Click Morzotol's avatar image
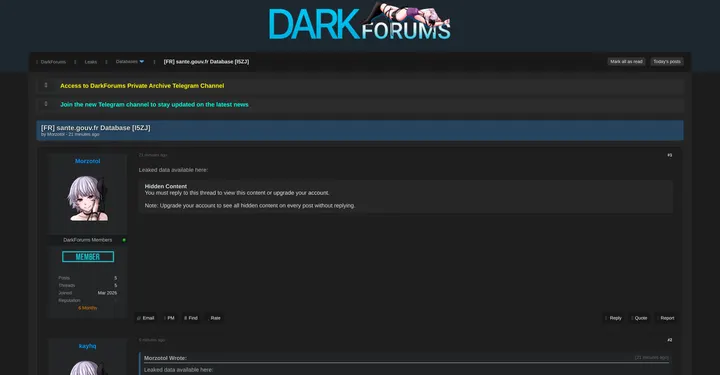 click(x=88, y=198)
